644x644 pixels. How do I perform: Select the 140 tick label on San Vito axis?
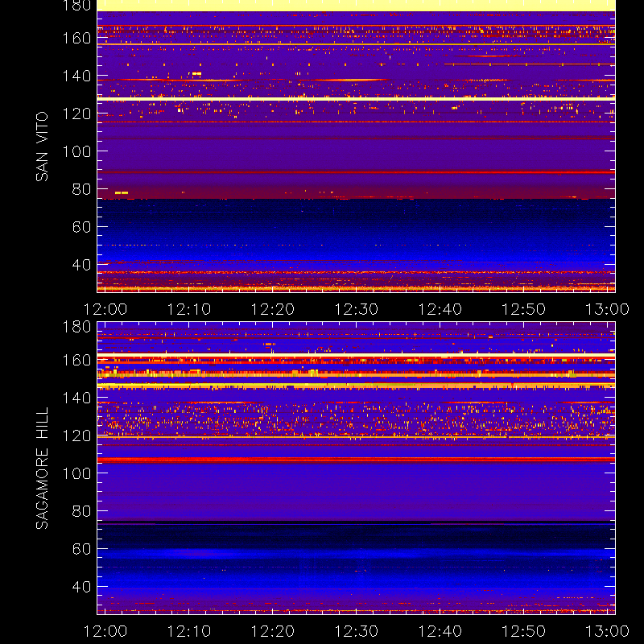click(x=76, y=76)
